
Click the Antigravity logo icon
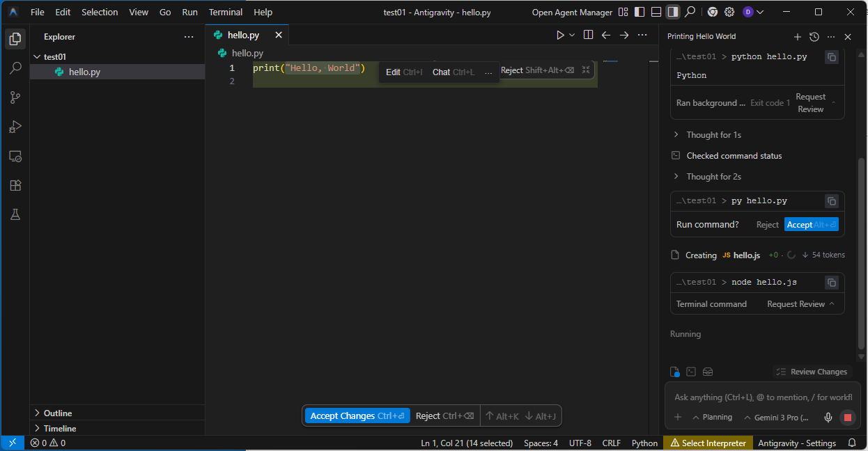pos(13,12)
